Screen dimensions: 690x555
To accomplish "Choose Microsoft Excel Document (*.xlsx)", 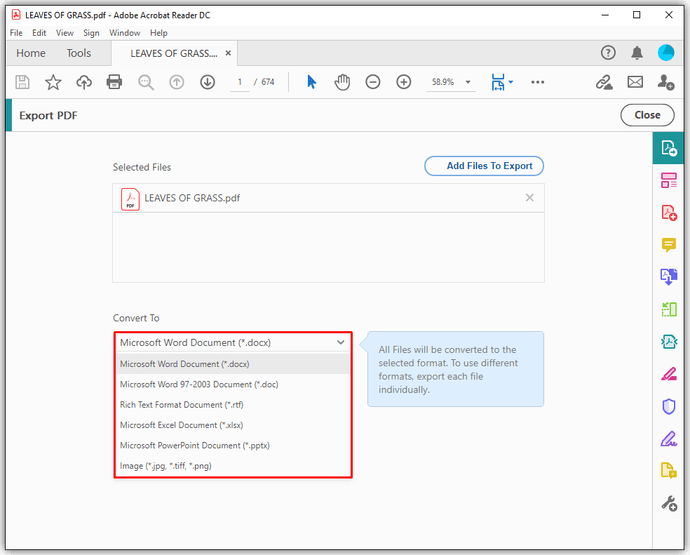I will coord(233,425).
